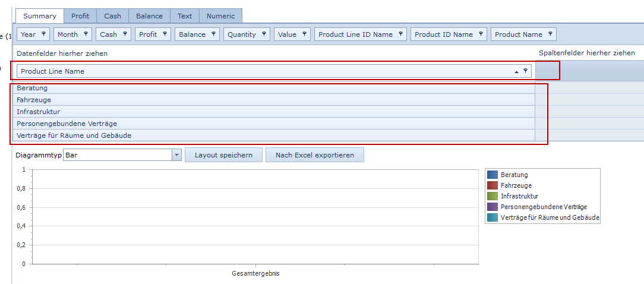Select the Personengebundene Verträge row
The width and height of the screenshot is (644, 284).
tap(67, 124)
